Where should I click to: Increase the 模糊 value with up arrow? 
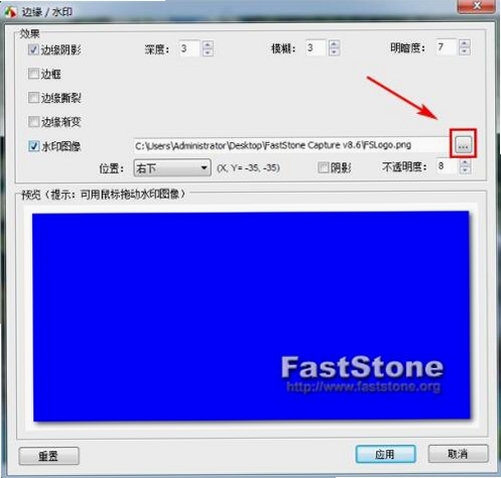(x=334, y=44)
